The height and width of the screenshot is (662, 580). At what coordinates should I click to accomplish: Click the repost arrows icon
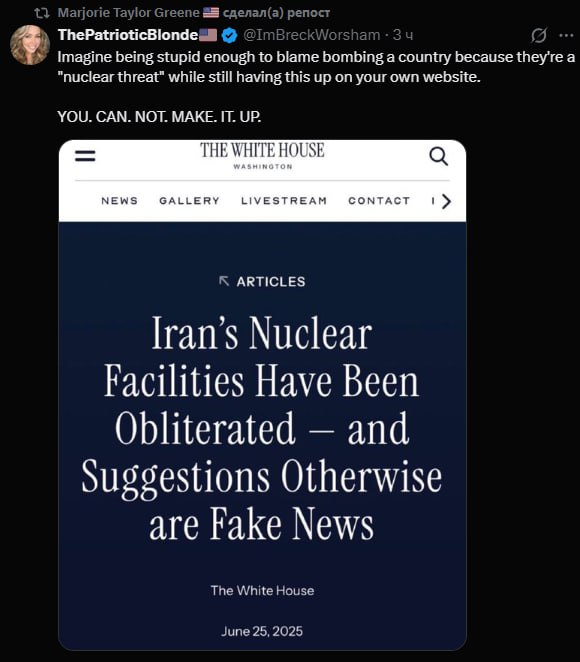[42, 13]
